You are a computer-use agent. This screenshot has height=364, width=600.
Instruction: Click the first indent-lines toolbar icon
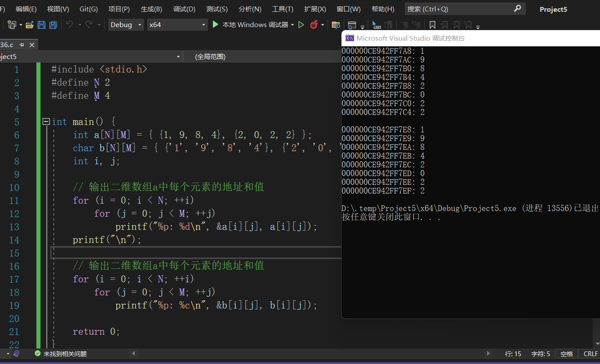click(405, 25)
